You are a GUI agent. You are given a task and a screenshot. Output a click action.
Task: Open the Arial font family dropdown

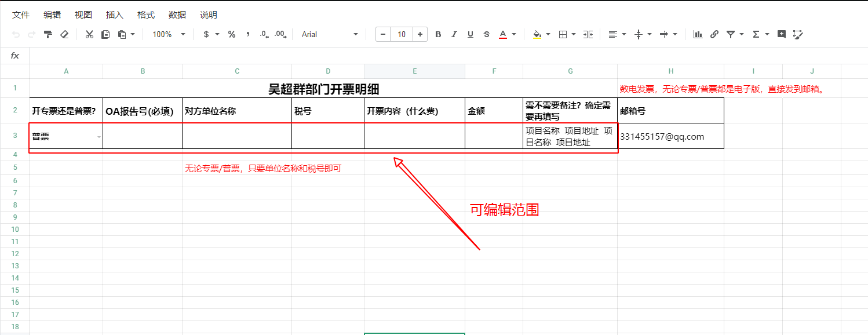tap(330, 34)
